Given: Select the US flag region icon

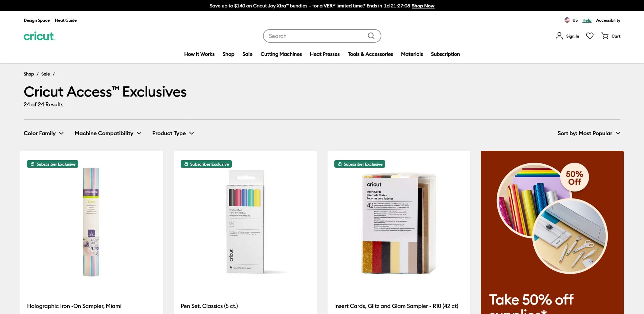Looking at the screenshot, I should click(x=567, y=20).
